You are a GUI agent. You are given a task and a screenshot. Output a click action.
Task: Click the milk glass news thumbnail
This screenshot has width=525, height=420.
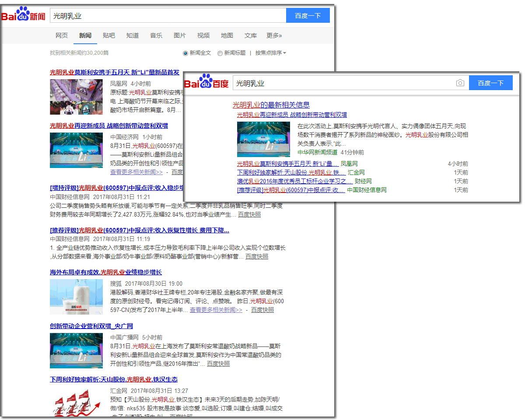click(76, 297)
